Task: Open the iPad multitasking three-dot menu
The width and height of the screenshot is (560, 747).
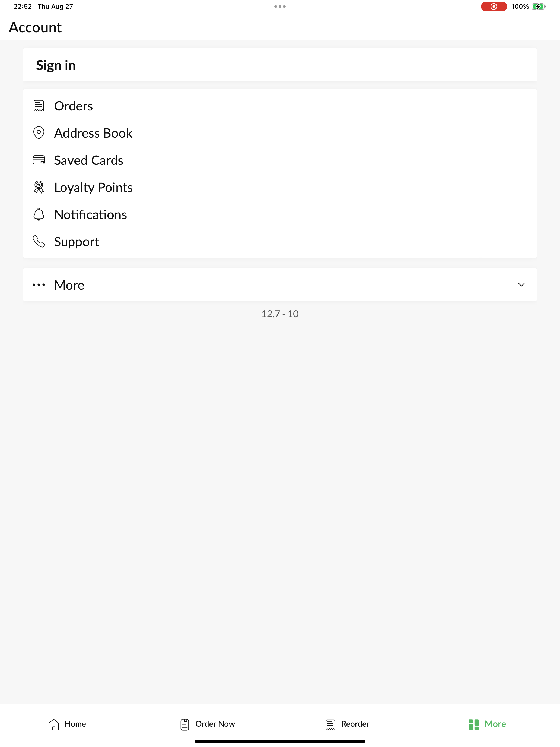Action: (x=280, y=7)
